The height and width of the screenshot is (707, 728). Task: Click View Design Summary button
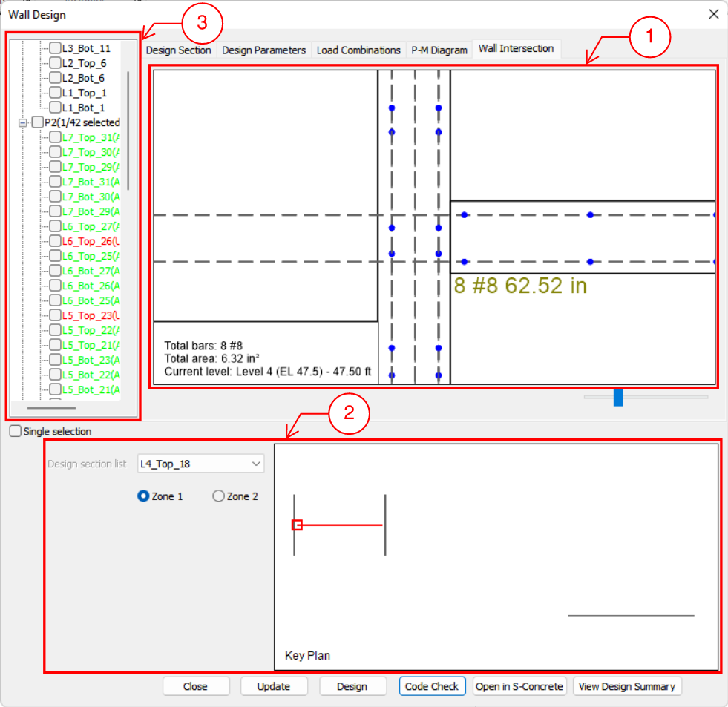click(x=627, y=686)
